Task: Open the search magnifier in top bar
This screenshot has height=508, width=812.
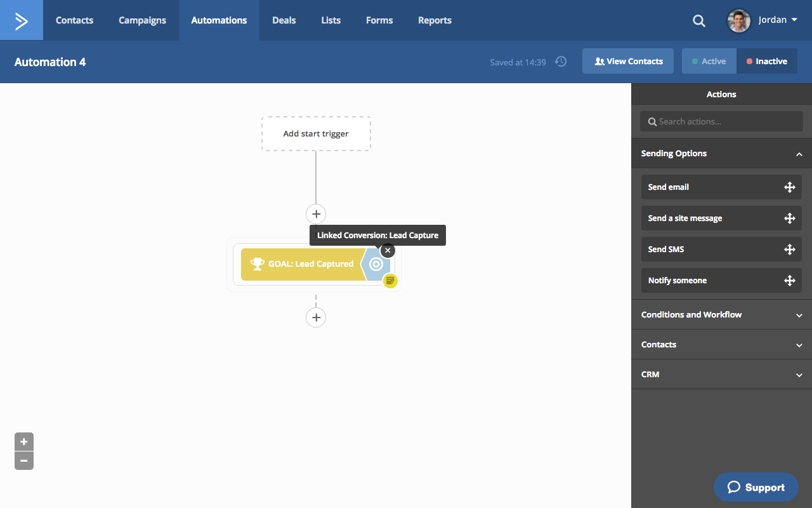Action: pos(698,21)
